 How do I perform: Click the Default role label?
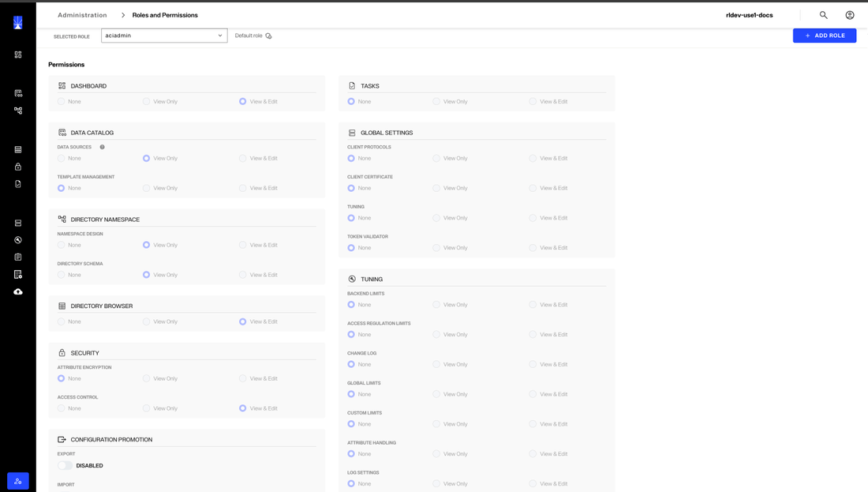pos(249,36)
